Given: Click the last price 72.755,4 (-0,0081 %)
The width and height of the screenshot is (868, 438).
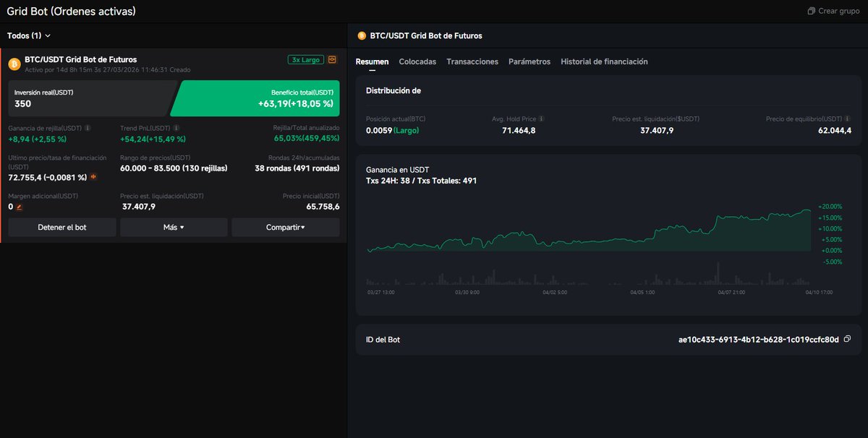Looking at the screenshot, I should [48, 177].
